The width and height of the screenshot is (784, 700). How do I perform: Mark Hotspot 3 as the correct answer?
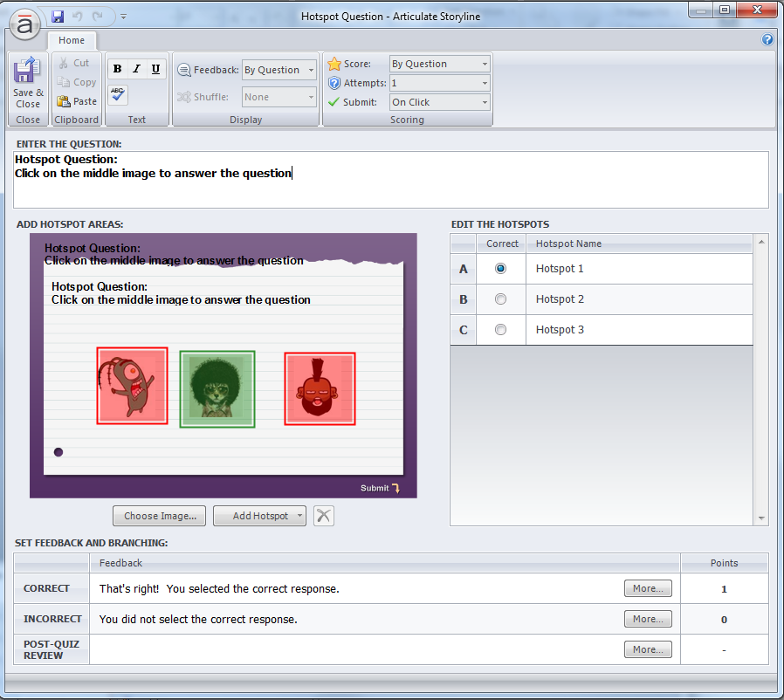coord(500,330)
